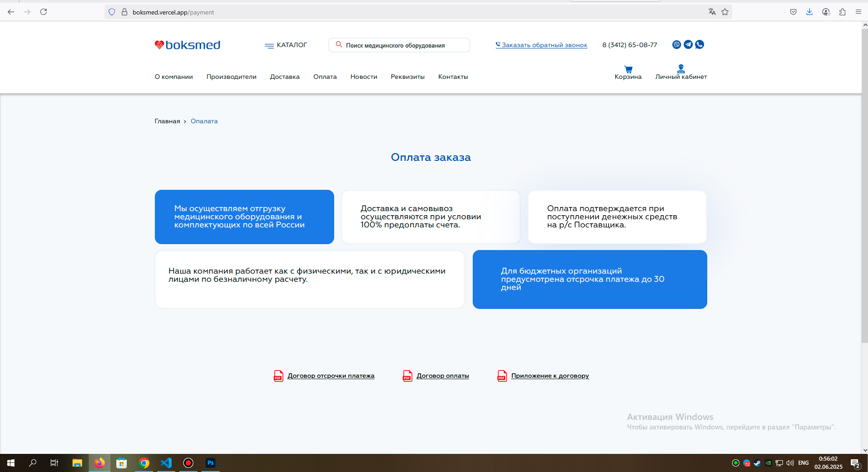Open Доставка nav item
The width and height of the screenshot is (868, 472).
point(285,77)
